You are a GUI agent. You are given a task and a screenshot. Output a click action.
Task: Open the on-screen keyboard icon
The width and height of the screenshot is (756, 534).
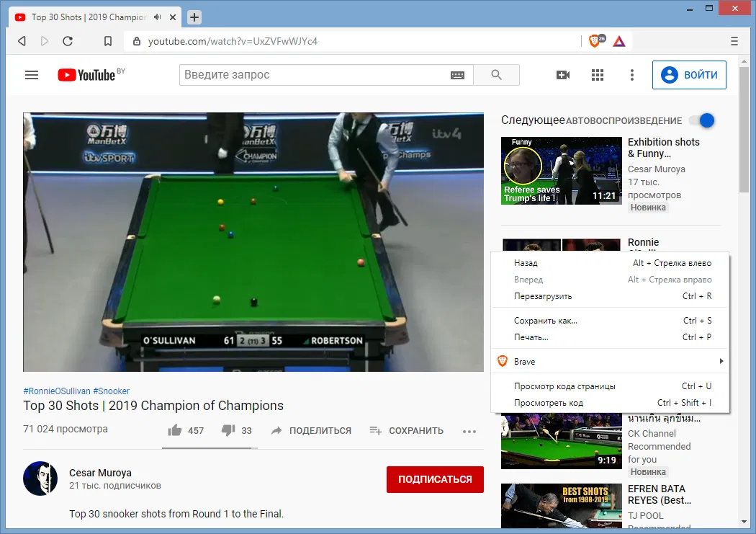(x=457, y=75)
